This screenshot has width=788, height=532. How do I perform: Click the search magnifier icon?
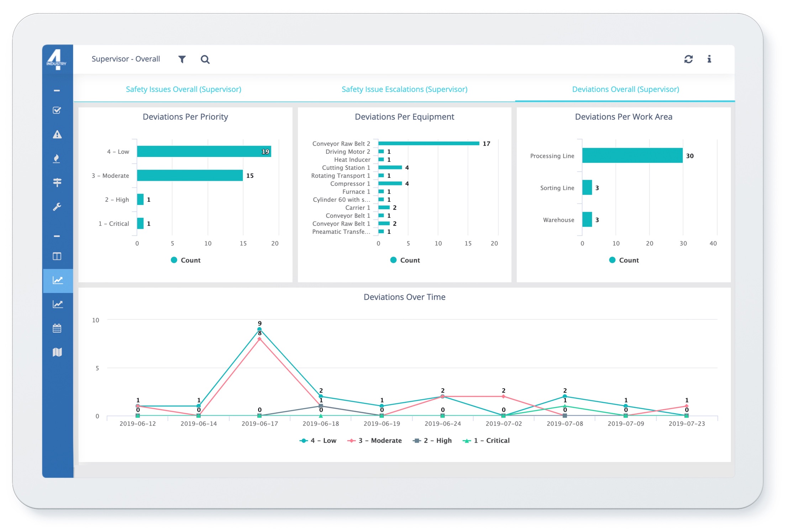(205, 59)
